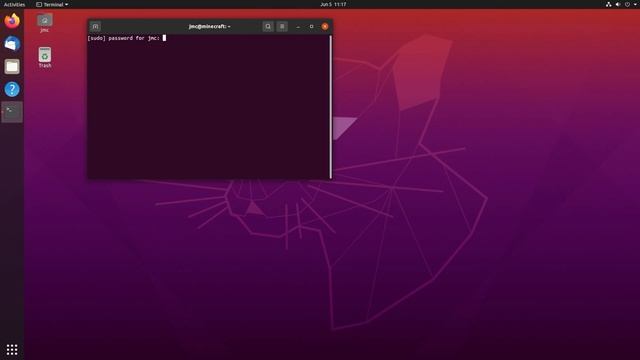Open the Trash desktop icon
640x360 pixels.
tap(44, 58)
